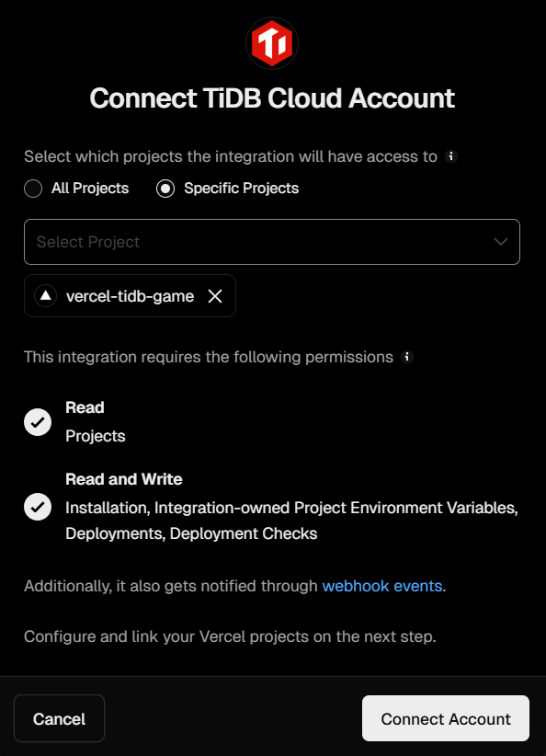Click the Specific Projects label text
This screenshot has height=756, width=546.
(242, 188)
